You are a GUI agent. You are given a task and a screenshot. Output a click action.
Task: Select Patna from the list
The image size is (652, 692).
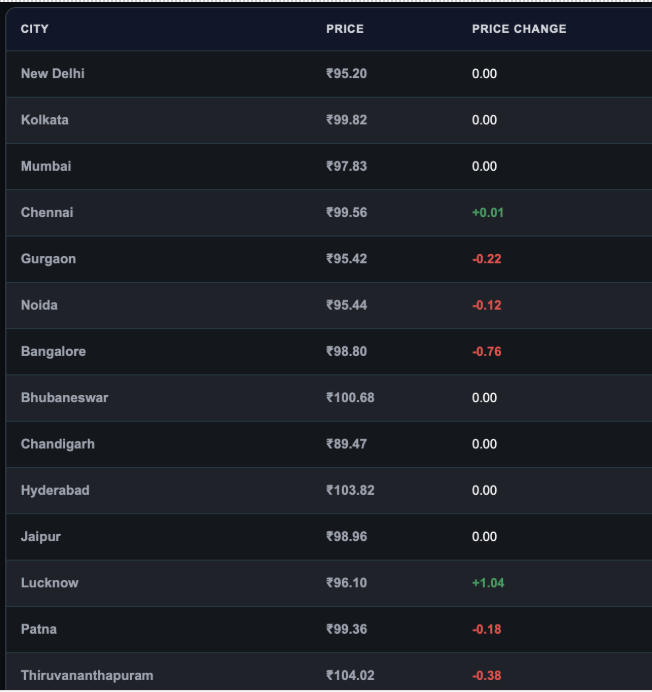[x=39, y=629]
